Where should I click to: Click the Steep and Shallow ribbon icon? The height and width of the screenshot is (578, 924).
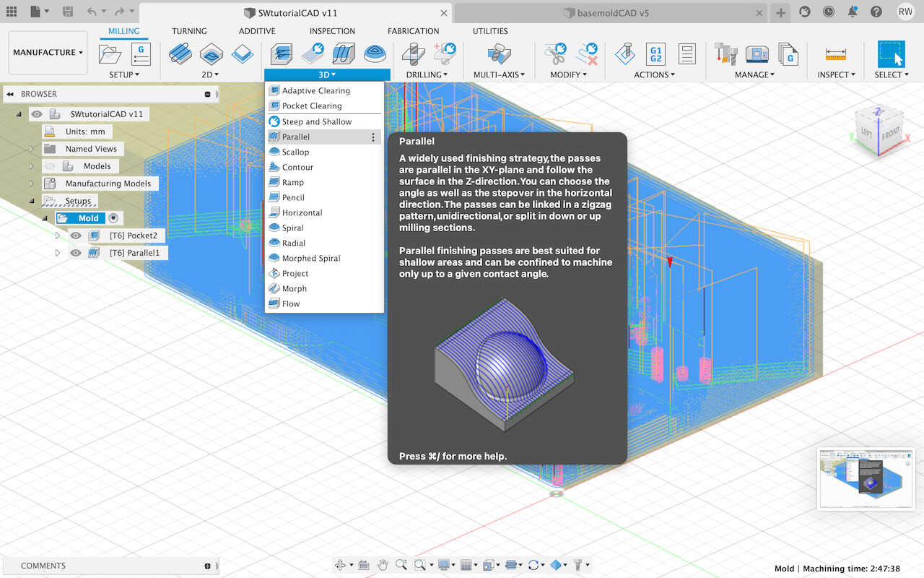313,54
